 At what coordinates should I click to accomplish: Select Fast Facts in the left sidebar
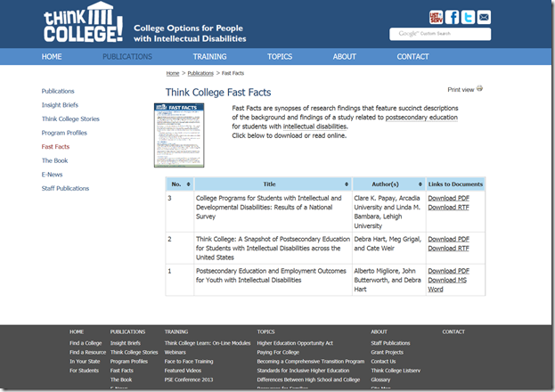coord(55,147)
